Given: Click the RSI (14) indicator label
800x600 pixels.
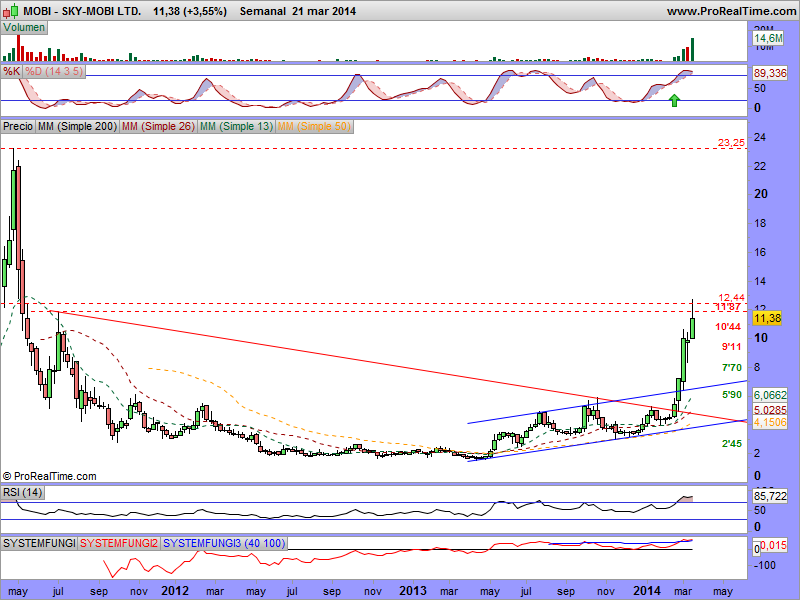Looking at the screenshot, I should [24, 492].
